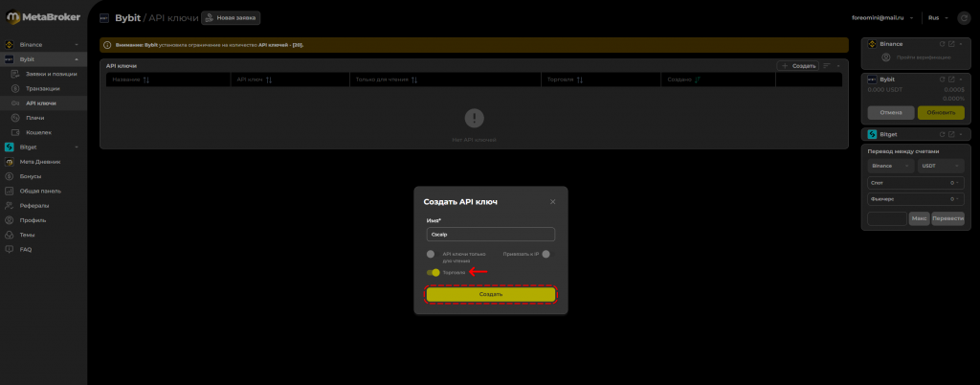
Task: Refresh the Binance account card
Action: click(x=942, y=44)
